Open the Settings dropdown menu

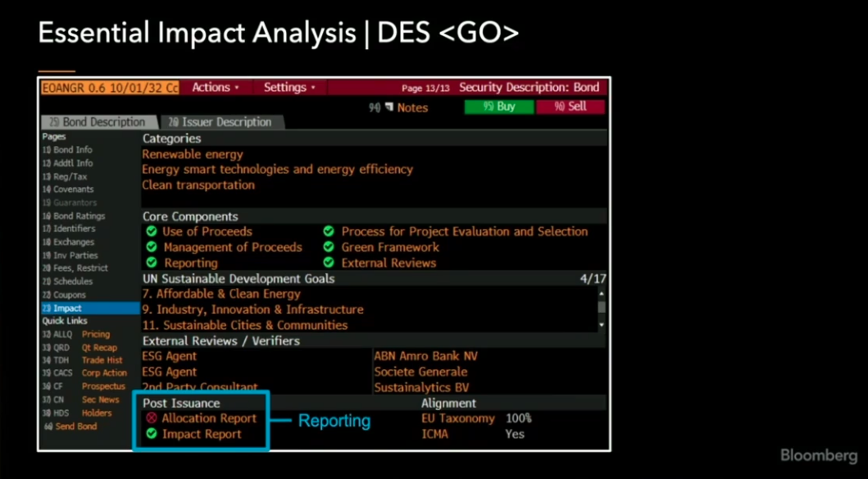click(x=289, y=88)
